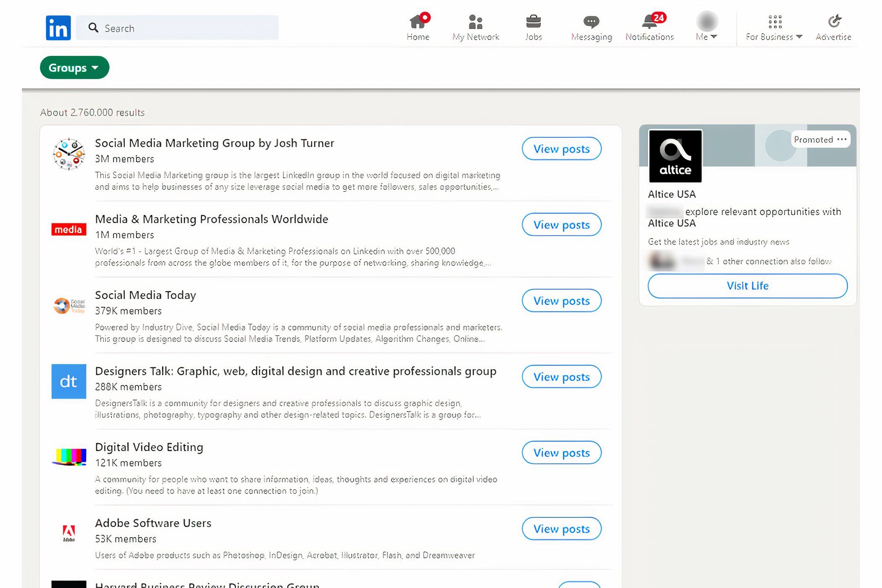882x588 pixels.
Task: Open Digital Video Editing group logo
Action: pos(68,457)
